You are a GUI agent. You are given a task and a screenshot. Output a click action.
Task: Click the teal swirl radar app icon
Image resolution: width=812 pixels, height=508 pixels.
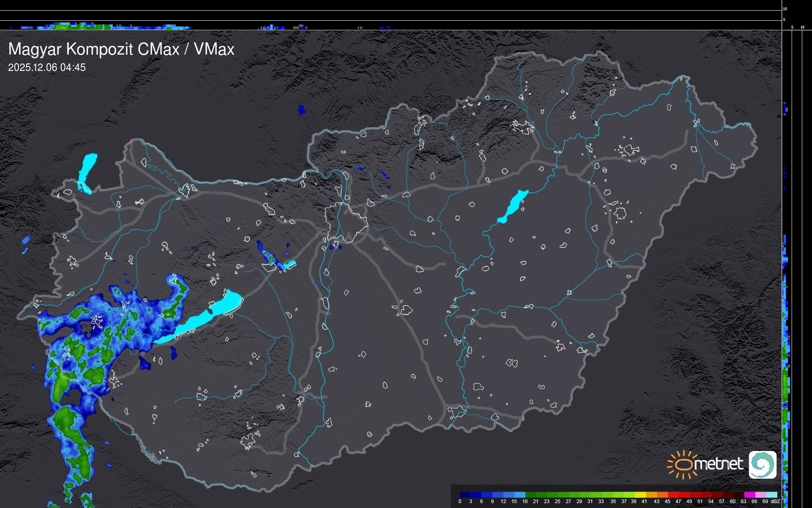click(x=762, y=464)
